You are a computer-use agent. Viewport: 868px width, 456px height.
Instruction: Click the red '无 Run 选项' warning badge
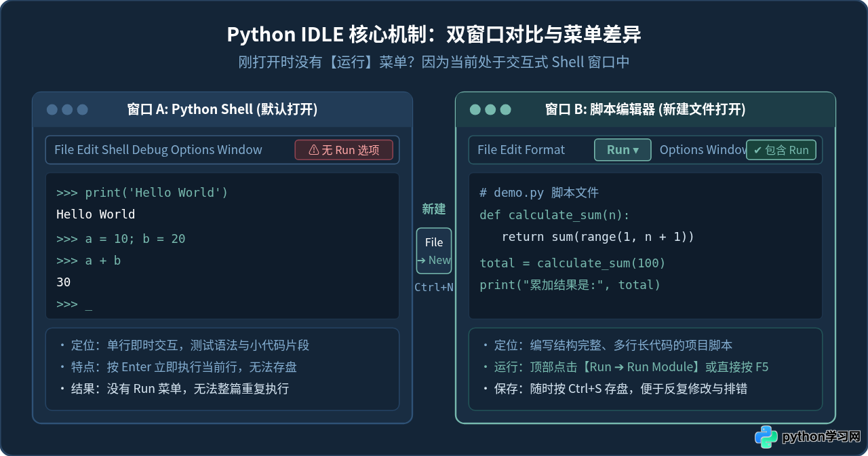344,150
